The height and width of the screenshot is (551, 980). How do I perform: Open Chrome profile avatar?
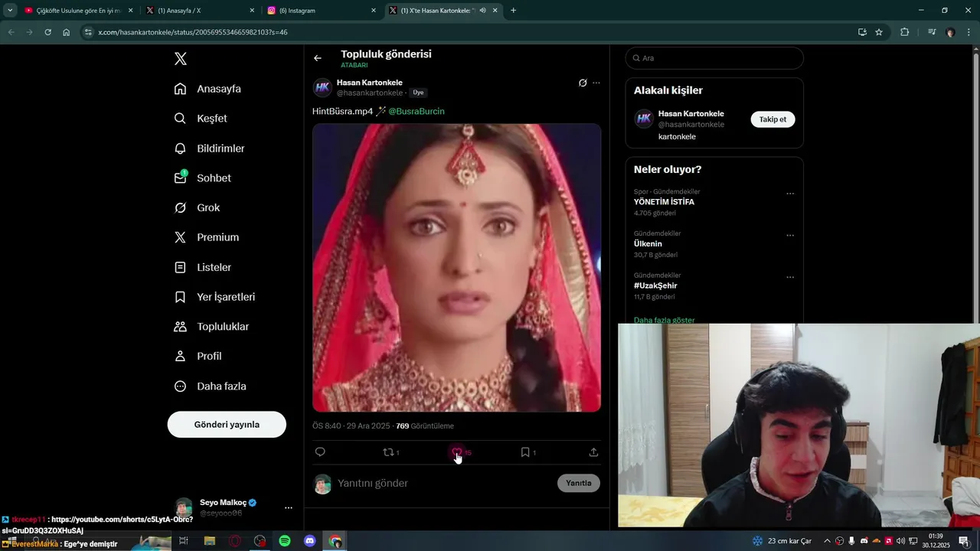[x=950, y=32]
